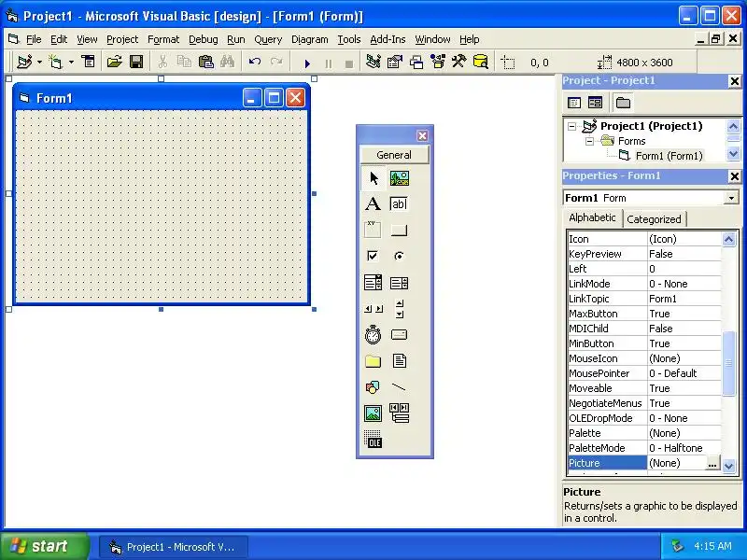Select Form1 (Form1) in project tree

(x=669, y=156)
